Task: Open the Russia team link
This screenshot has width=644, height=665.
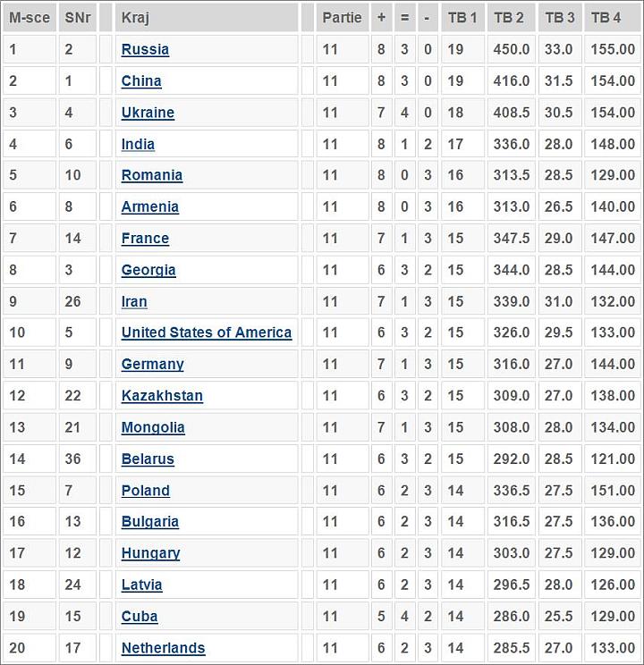Action: 145,50
